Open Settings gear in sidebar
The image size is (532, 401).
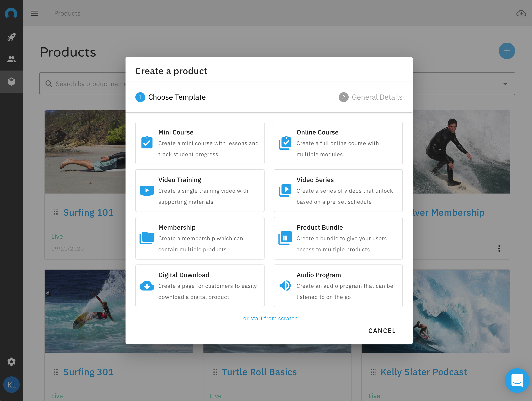tap(11, 361)
